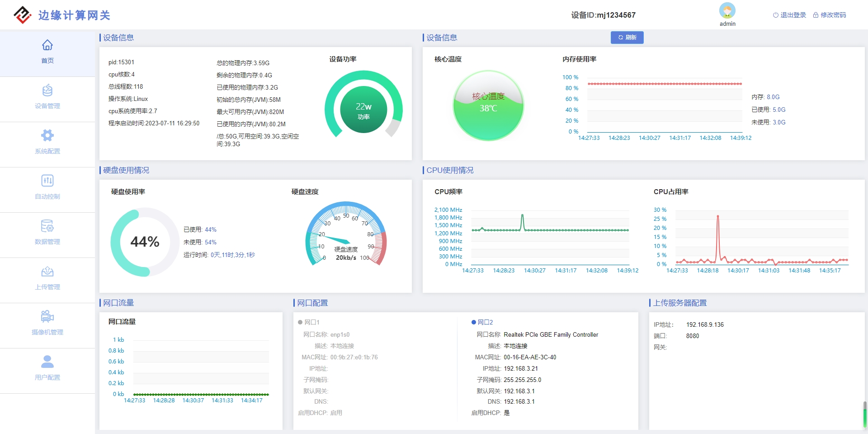This screenshot has width=868, height=434.
Task: Open the 数据管理 database icon
Action: click(47, 226)
